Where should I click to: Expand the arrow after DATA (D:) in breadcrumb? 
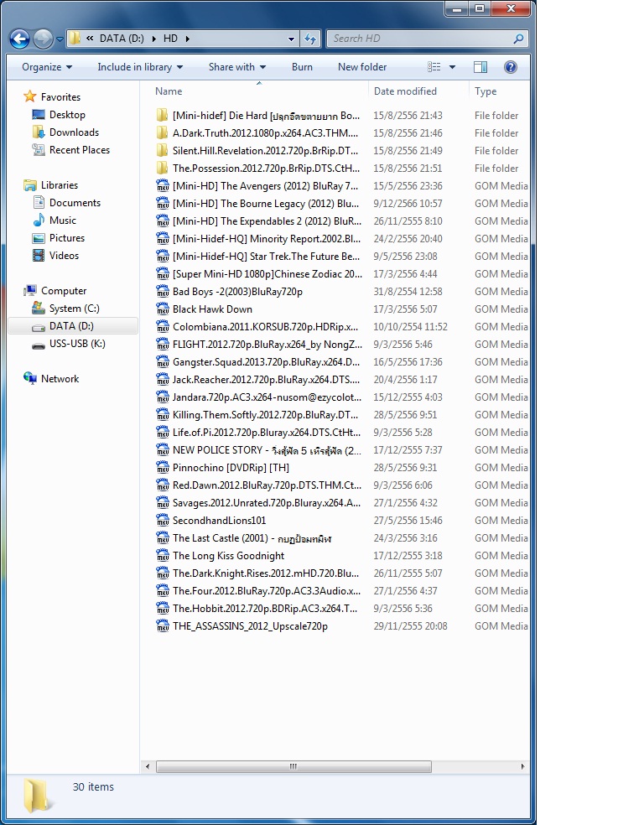pyautogui.click(x=154, y=39)
